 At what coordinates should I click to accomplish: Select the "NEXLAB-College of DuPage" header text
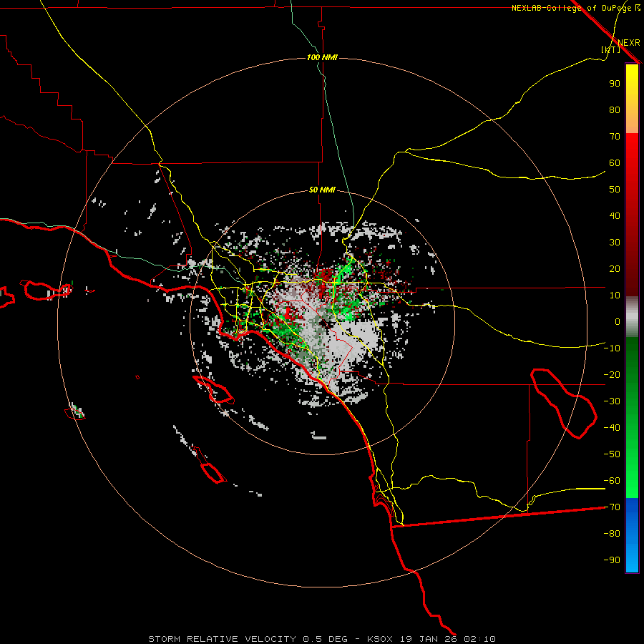click(x=571, y=8)
